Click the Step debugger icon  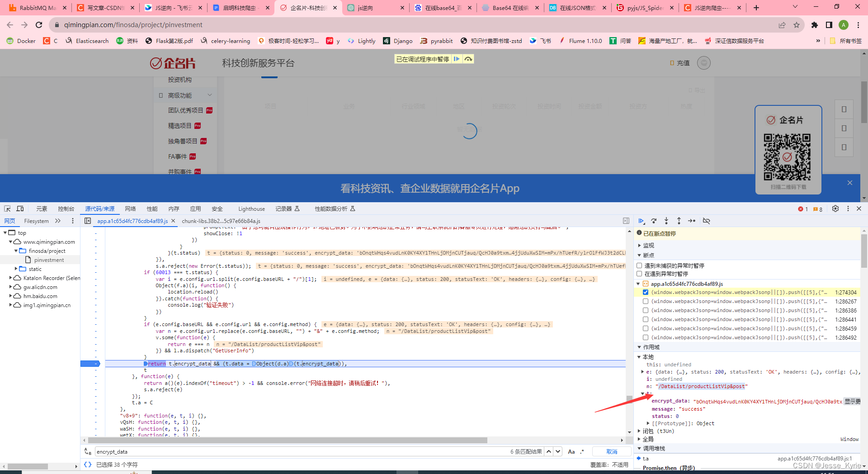point(692,221)
